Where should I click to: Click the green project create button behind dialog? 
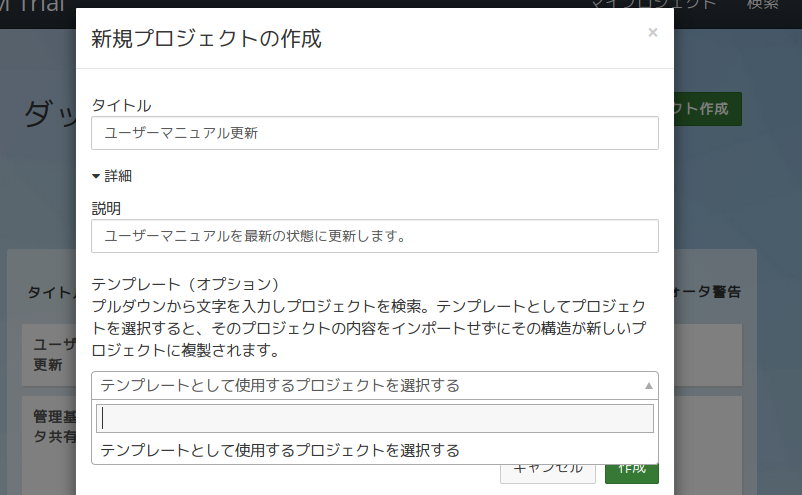[x=707, y=109]
